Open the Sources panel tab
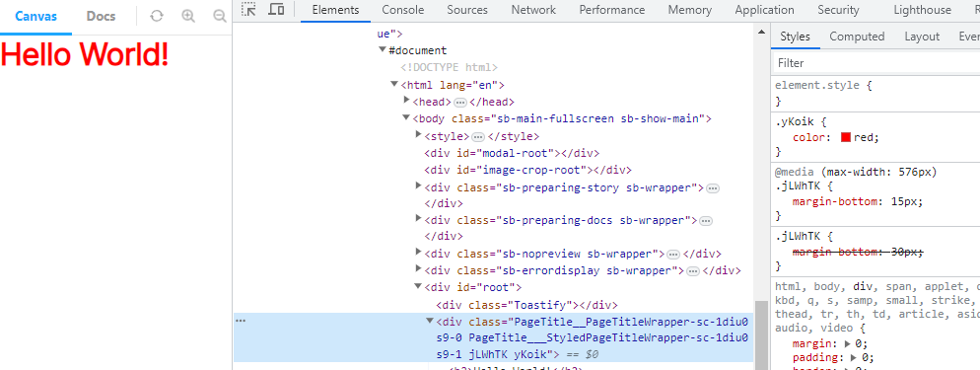The image size is (980, 370). [x=467, y=10]
